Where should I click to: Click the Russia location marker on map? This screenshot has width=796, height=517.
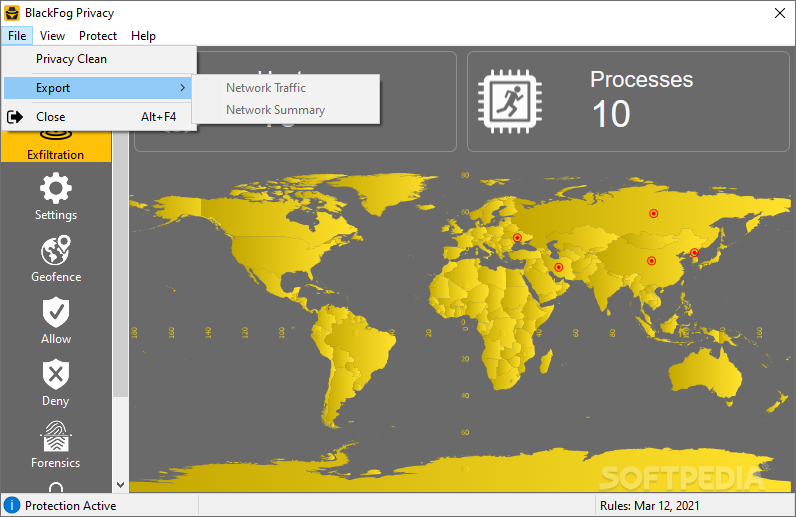653,214
